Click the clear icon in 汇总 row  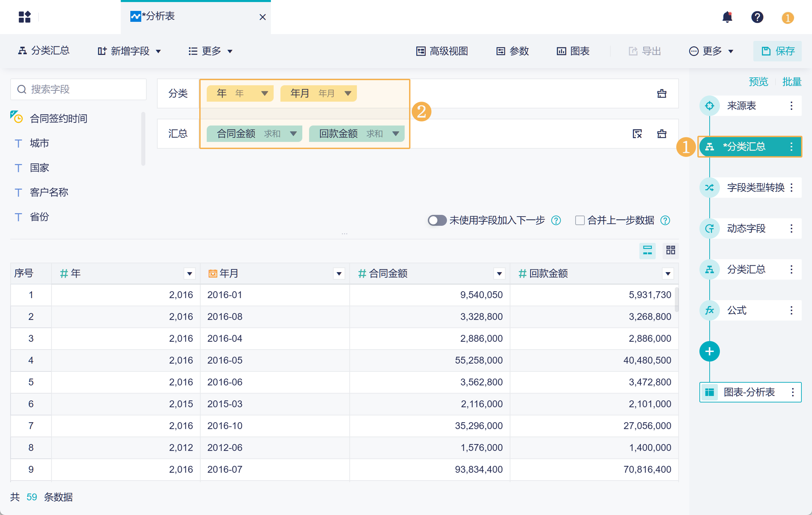(x=662, y=134)
